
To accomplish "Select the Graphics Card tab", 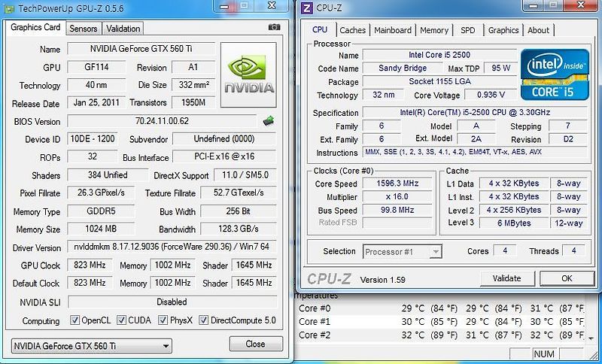I will (x=35, y=27).
